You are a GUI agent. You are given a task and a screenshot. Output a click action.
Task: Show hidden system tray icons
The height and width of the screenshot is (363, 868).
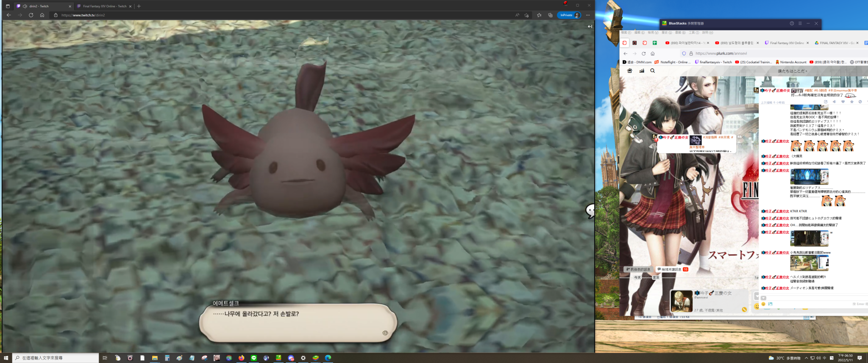(x=806, y=358)
